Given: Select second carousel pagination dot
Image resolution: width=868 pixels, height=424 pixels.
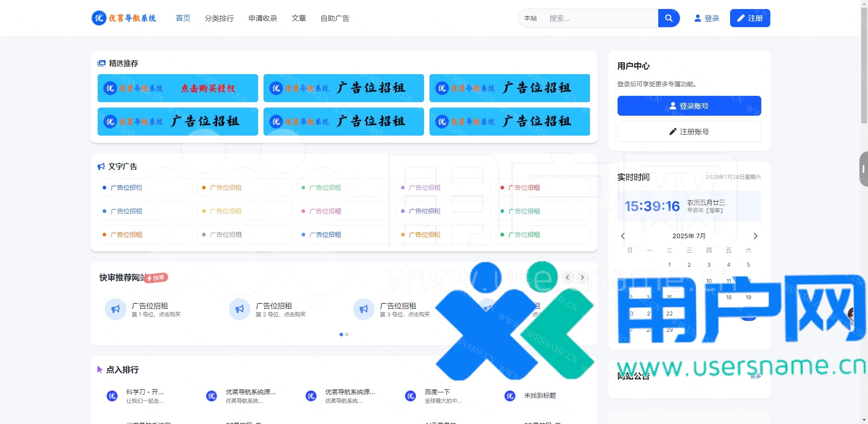Looking at the screenshot, I should pyautogui.click(x=347, y=334).
